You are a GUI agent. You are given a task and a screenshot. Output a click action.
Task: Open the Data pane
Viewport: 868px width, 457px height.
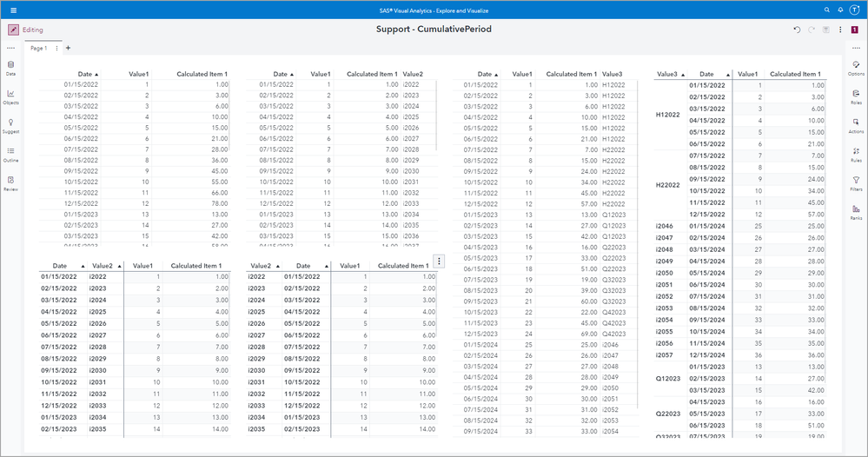(10, 68)
